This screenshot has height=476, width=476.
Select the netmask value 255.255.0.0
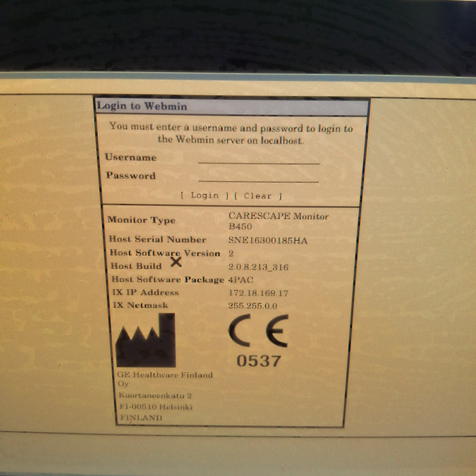tap(252, 306)
